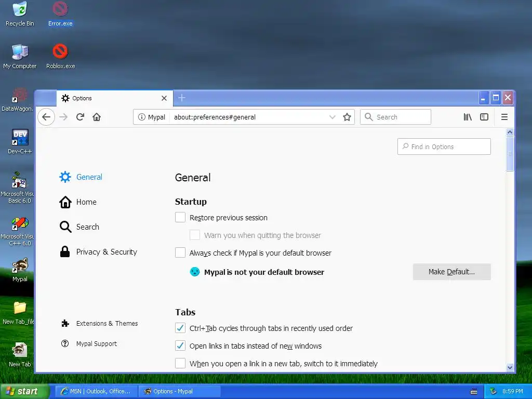Open a new tab with plus button
Viewport: 532px width, 399px height.
[182, 98]
